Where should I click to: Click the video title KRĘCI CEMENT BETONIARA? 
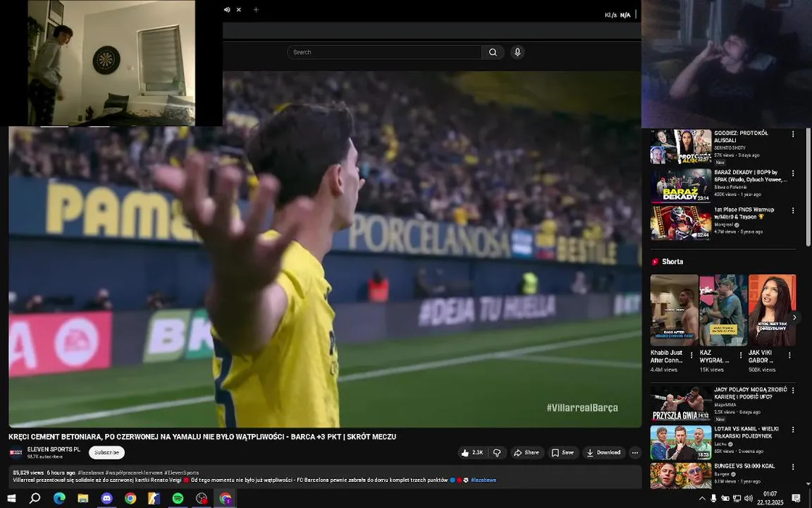pos(202,437)
